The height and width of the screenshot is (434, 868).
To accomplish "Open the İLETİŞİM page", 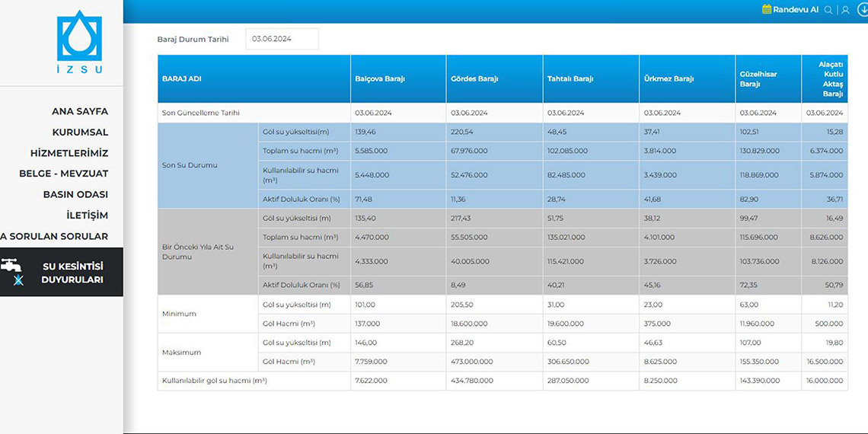I will click(x=87, y=215).
